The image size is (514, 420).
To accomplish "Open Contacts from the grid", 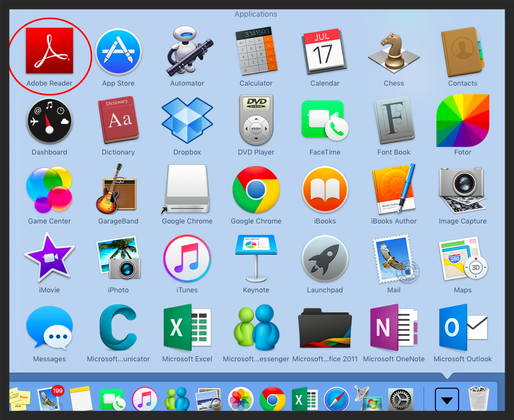I will [462, 52].
